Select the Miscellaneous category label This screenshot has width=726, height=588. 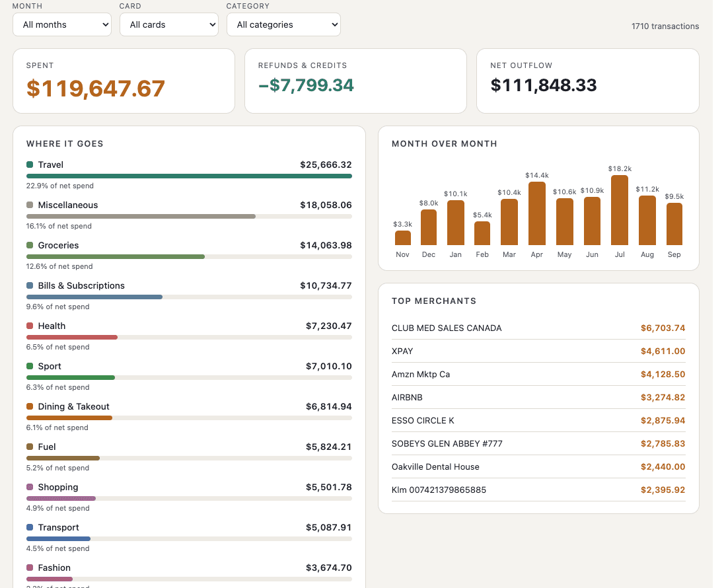coord(68,205)
